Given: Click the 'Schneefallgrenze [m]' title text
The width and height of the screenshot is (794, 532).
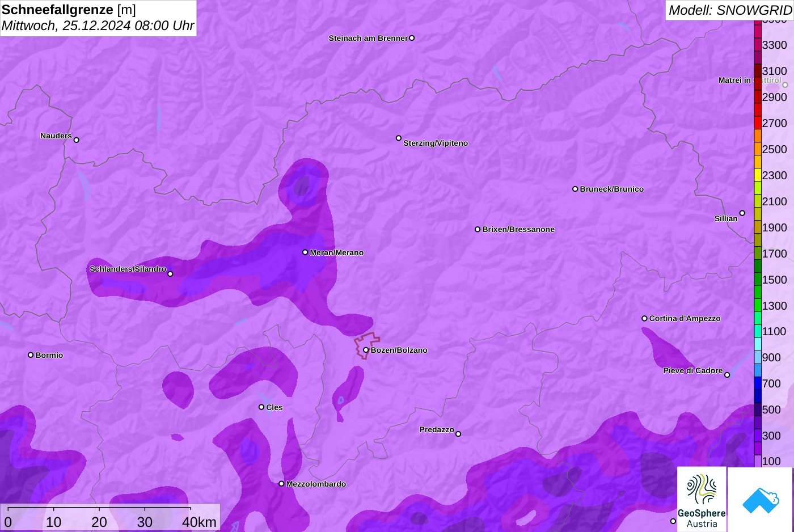Looking at the screenshot, I should pos(69,10).
